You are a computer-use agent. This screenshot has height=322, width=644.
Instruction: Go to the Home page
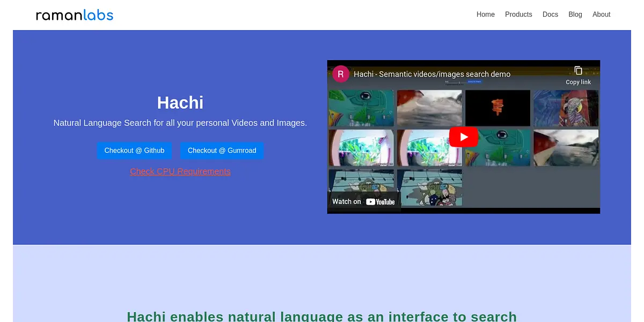tap(485, 14)
